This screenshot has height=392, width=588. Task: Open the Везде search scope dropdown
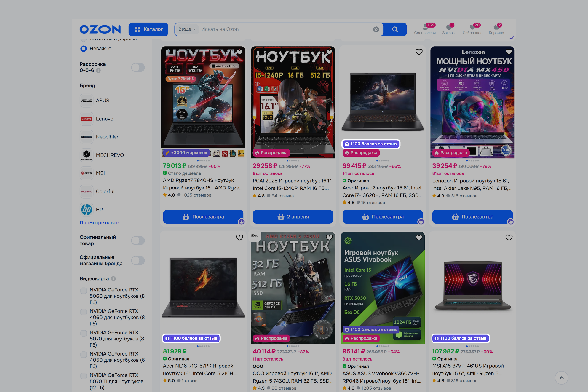[187, 29]
